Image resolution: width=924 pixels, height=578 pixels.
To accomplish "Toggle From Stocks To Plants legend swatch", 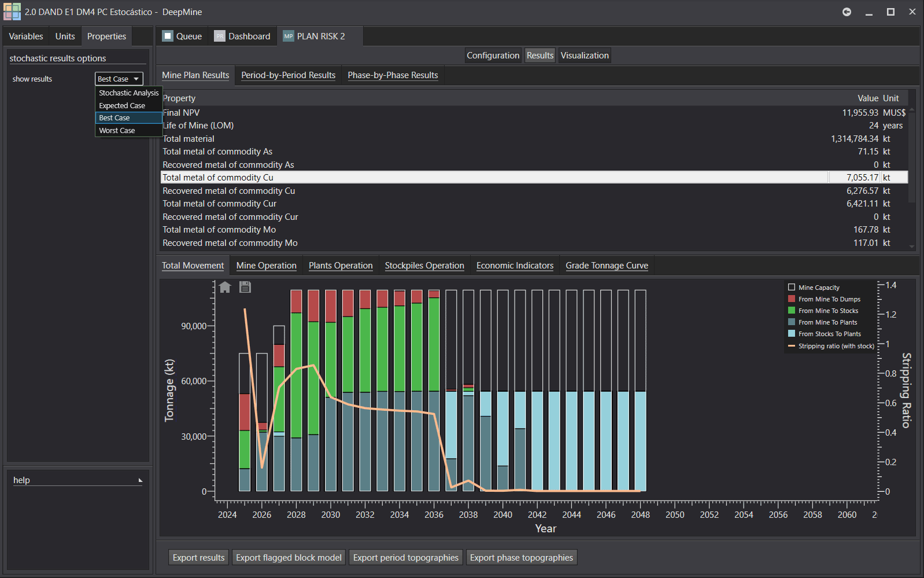I will 792,334.
